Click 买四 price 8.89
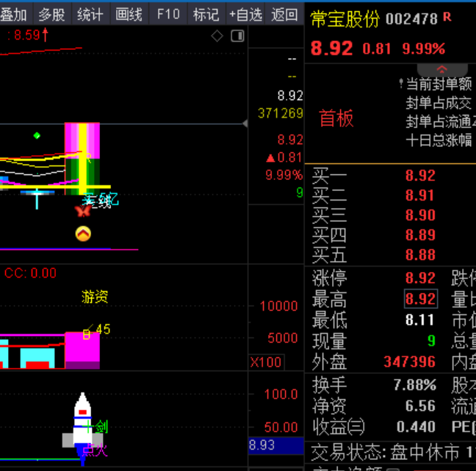 pos(420,234)
